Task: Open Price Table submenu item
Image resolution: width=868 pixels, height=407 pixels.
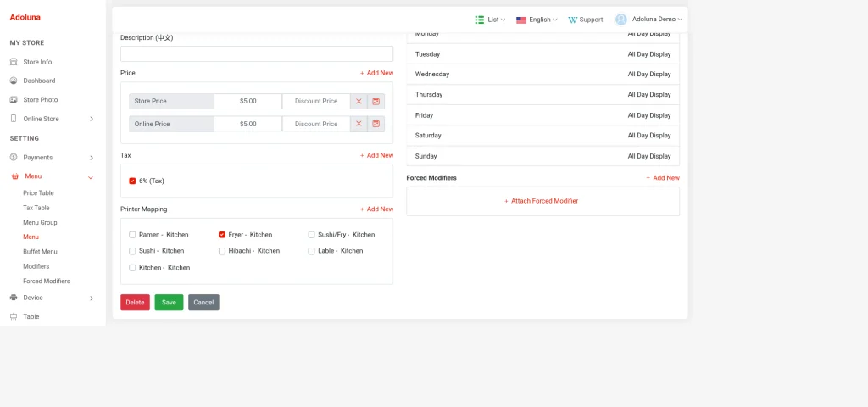Action: coord(38,193)
